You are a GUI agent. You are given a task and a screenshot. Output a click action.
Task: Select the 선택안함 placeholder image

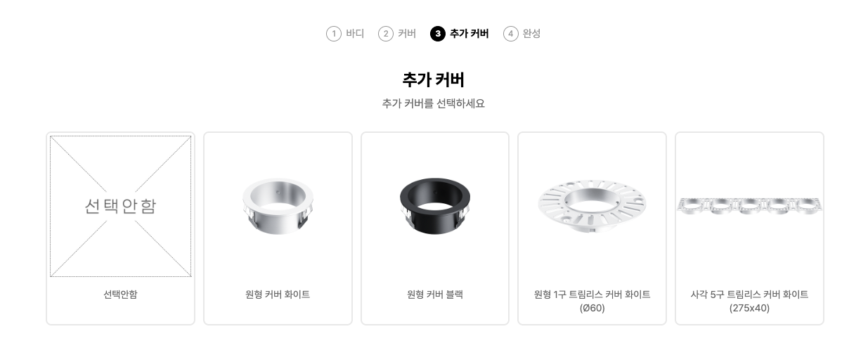click(x=120, y=206)
